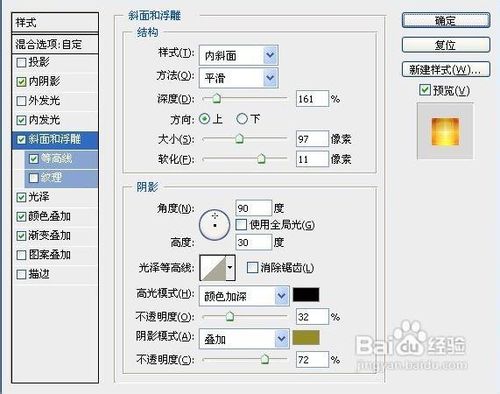Uncheck the 等高线 sub-option checkbox
The image size is (500, 394).
pyautogui.click(x=33, y=159)
